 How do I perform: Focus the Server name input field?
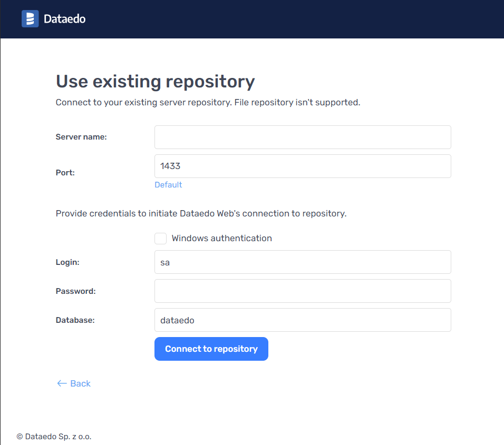point(303,137)
